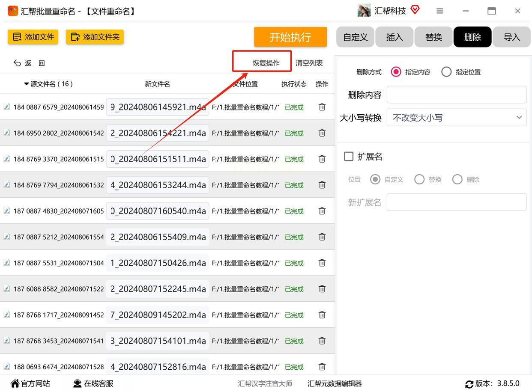The image size is (532, 392).
Task: Select the 指定位置 radio button
Action: [x=446, y=72]
